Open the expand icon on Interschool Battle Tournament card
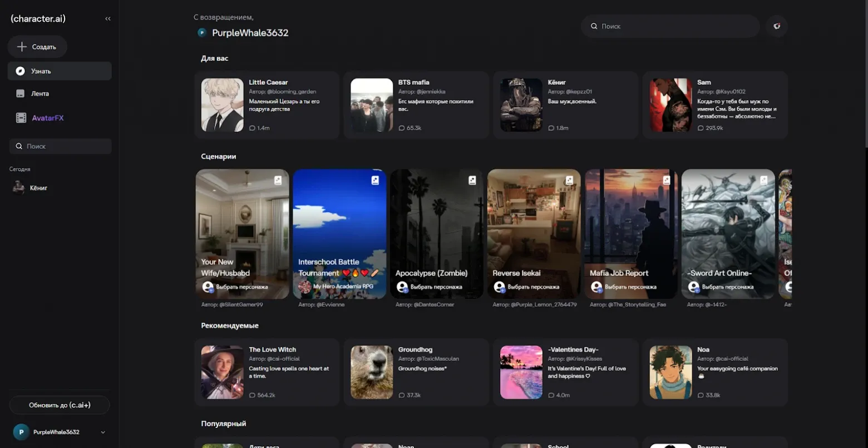This screenshot has height=448, width=868. [x=374, y=180]
